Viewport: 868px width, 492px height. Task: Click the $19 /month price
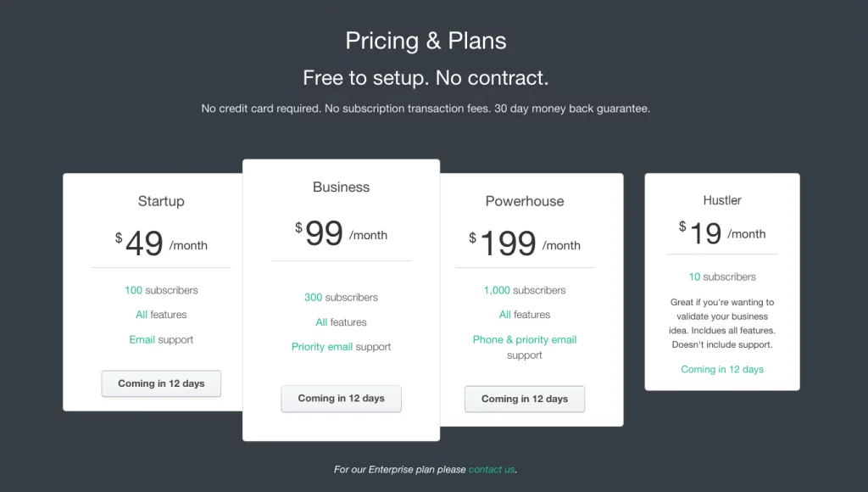(722, 232)
